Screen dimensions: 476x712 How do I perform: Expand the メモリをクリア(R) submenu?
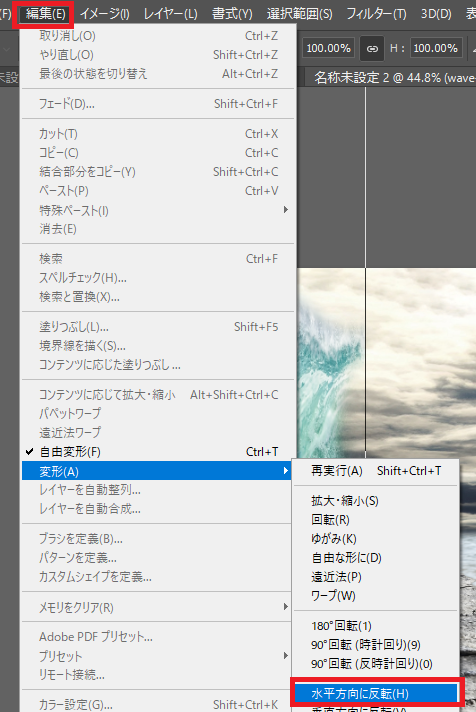(x=157, y=607)
